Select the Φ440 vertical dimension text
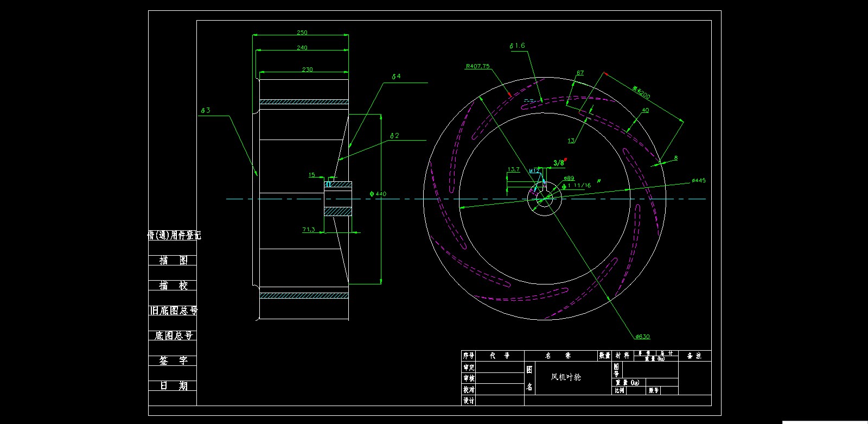Image resolution: width=868 pixels, height=424 pixels. [x=378, y=194]
